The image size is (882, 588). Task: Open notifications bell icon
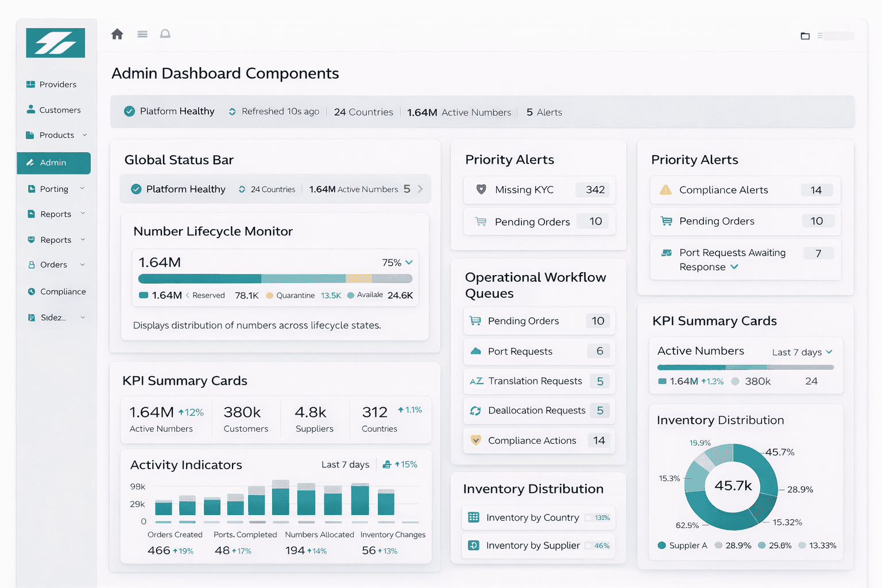[165, 34]
